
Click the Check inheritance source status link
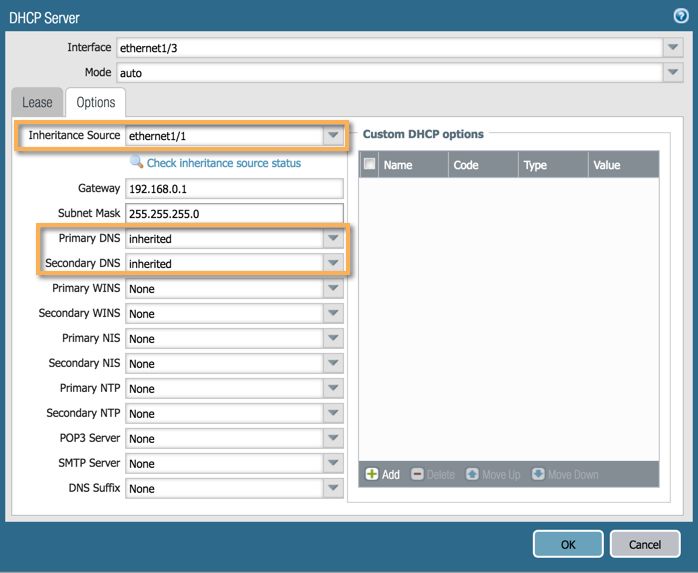tap(223, 163)
